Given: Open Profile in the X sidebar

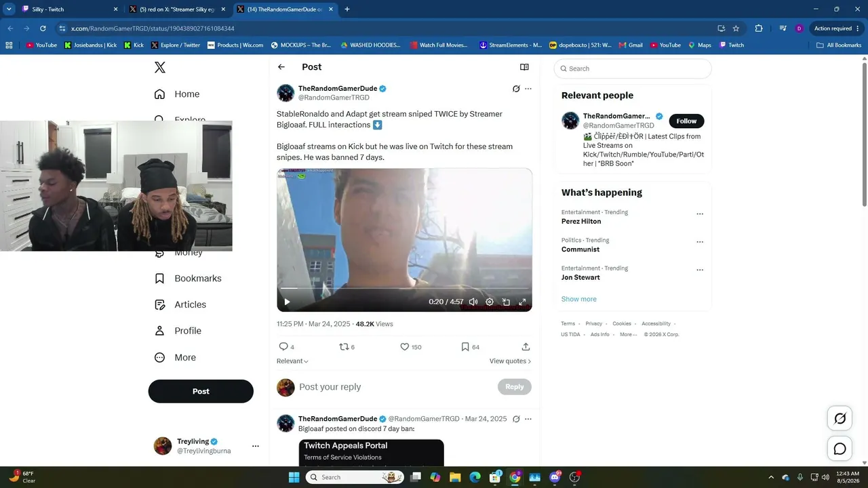Looking at the screenshot, I should 178,331.
